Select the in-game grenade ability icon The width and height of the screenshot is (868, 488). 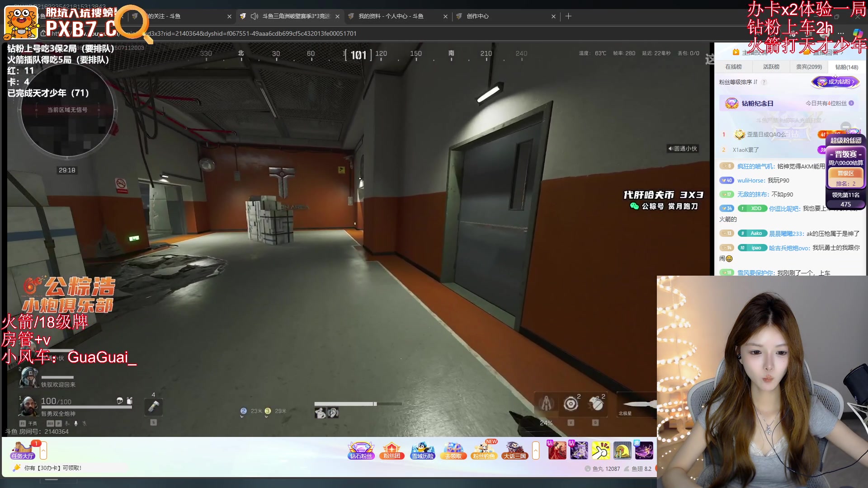pyautogui.click(x=596, y=404)
